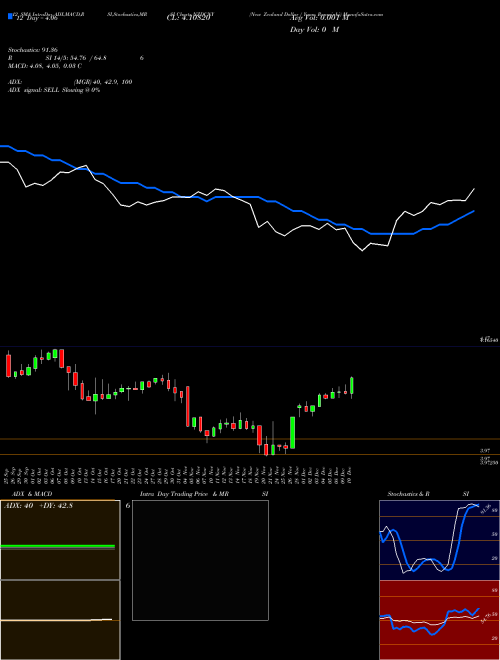This screenshot has width=500, height=660.
Task: Click the blue stochastics chart panel
Action: tap(439, 540)
